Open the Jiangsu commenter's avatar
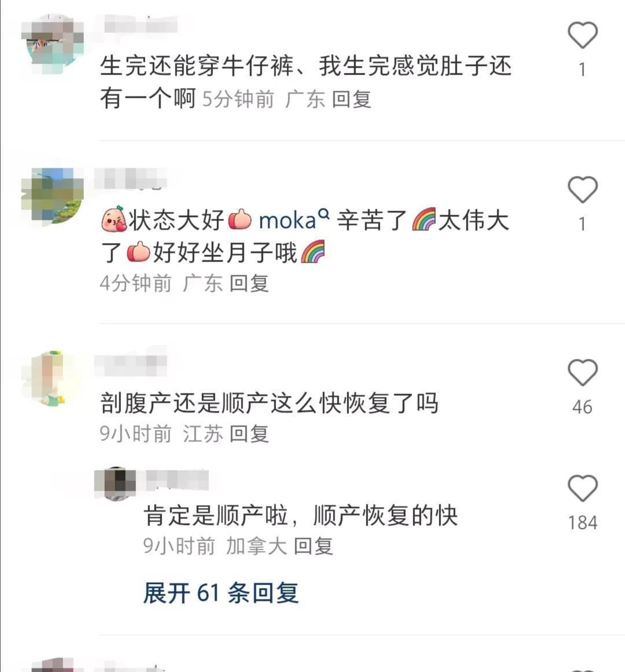 pos(52,379)
